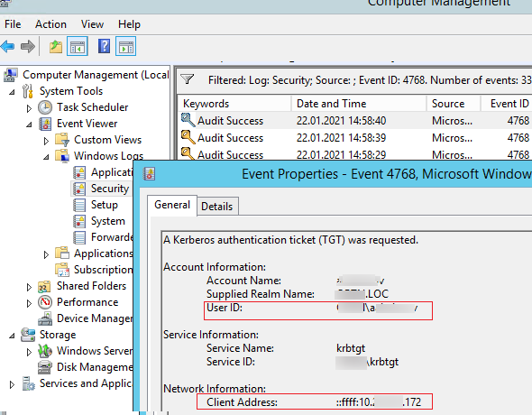Select the System log tree item

[x=108, y=221]
